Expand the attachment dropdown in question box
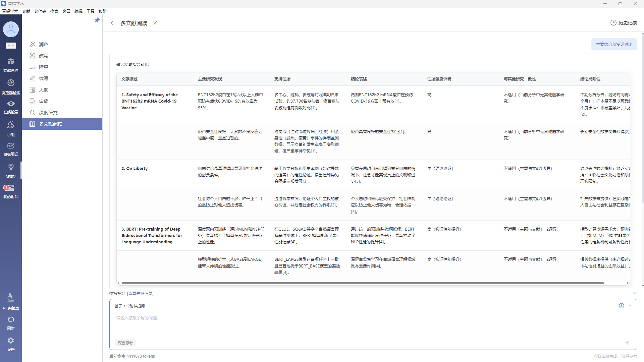Screen dimensions: 644x362 tap(630, 306)
